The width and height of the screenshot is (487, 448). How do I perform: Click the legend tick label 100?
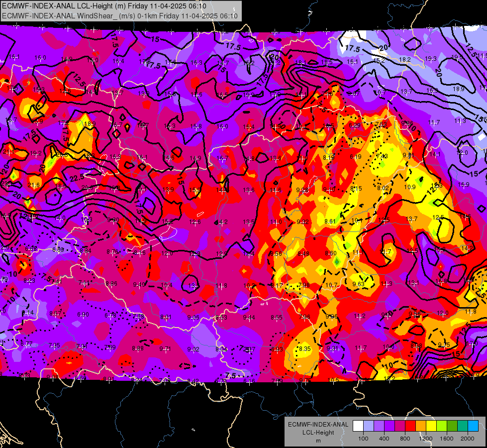coord(363,439)
